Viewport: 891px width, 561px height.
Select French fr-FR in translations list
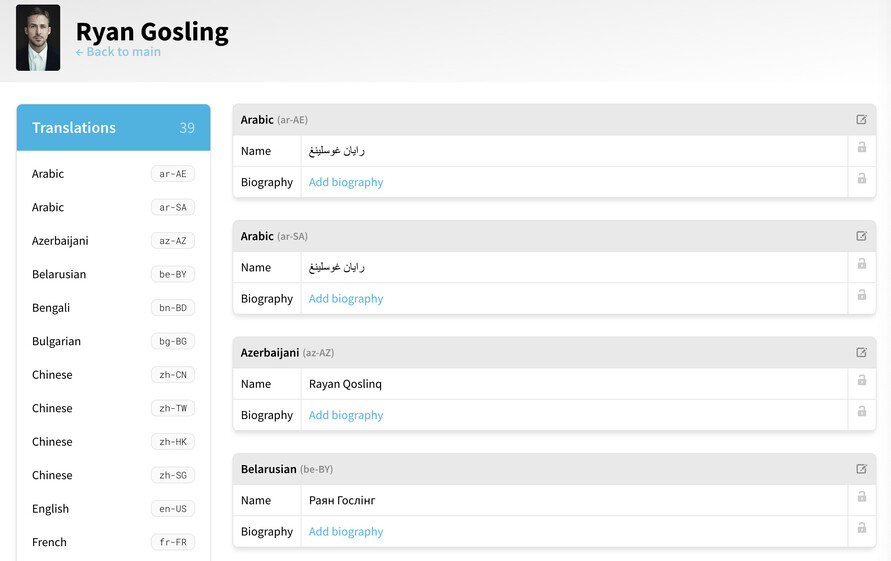pyautogui.click(x=113, y=543)
